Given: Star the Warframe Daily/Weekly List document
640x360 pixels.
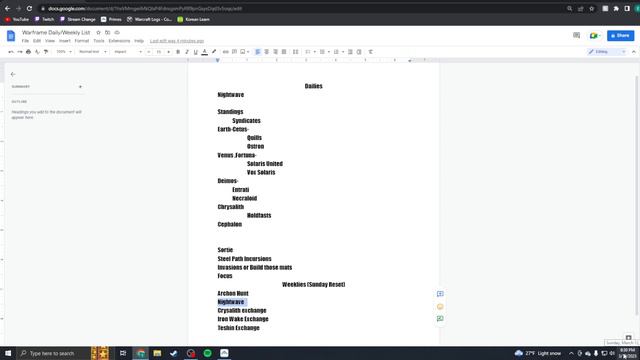Looking at the screenshot, I should tap(98, 32).
